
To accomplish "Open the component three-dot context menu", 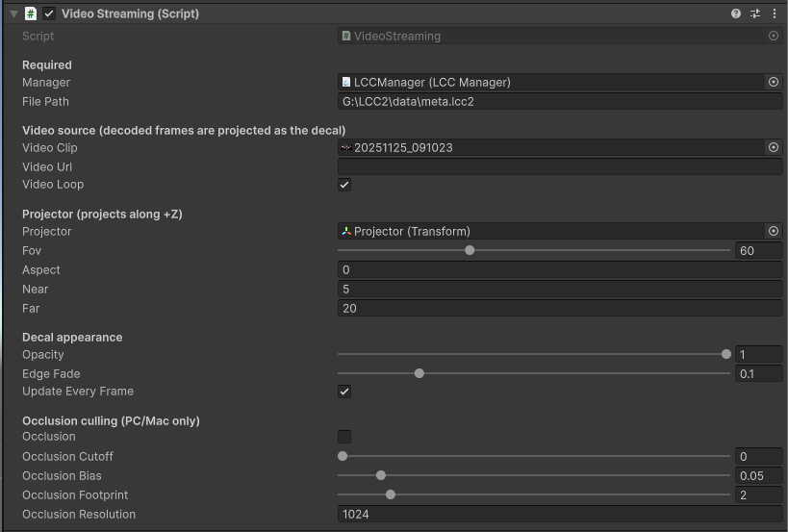I will pyautogui.click(x=774, y=13).
